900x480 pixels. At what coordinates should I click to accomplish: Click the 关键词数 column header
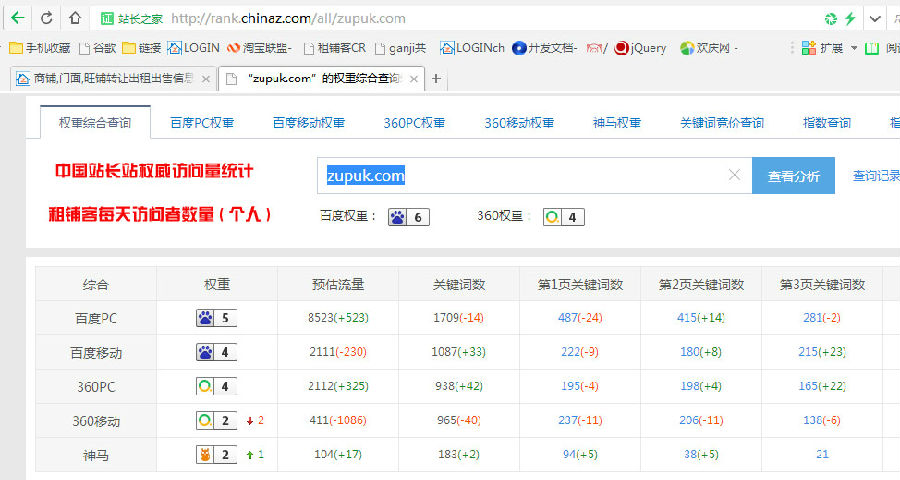click(459, 284)
